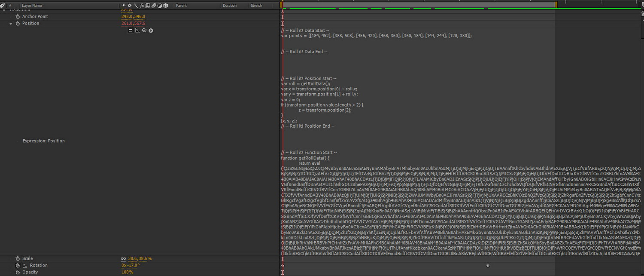This screenshot has width=644, height=276.
Task: Click the Layer Name column header
Action: point(32,6)
